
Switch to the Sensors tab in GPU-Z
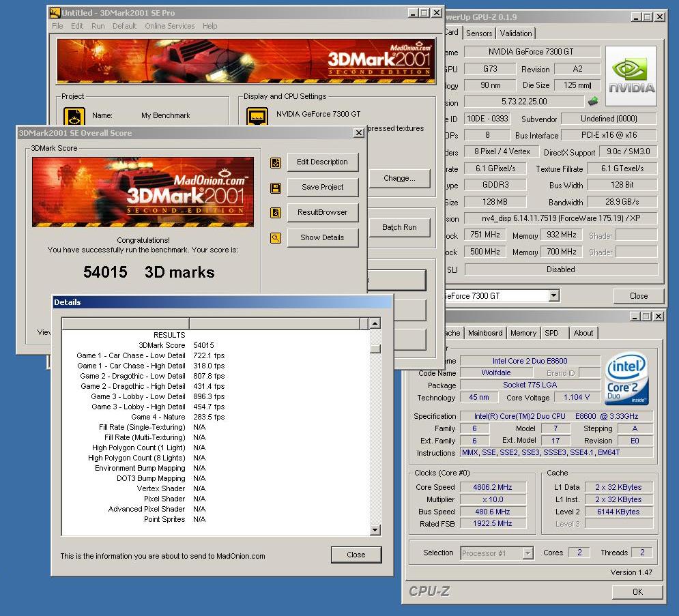coord(479,33)
